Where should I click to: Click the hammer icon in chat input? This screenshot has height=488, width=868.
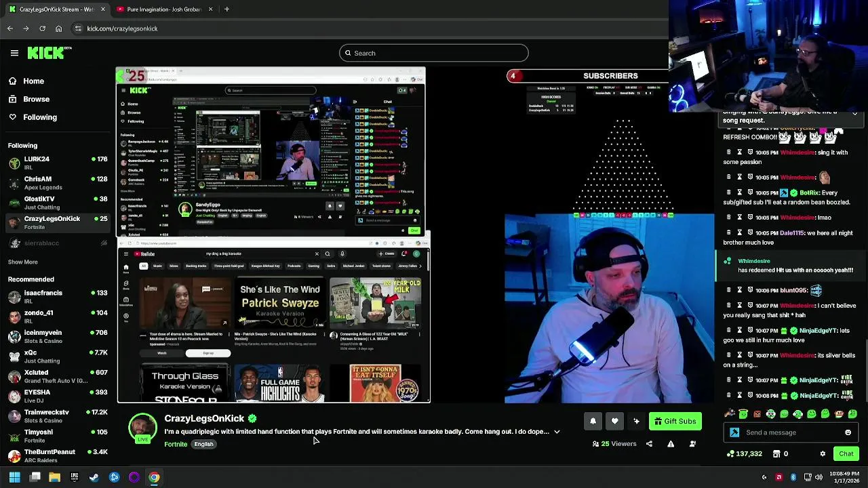pos(734,432)
